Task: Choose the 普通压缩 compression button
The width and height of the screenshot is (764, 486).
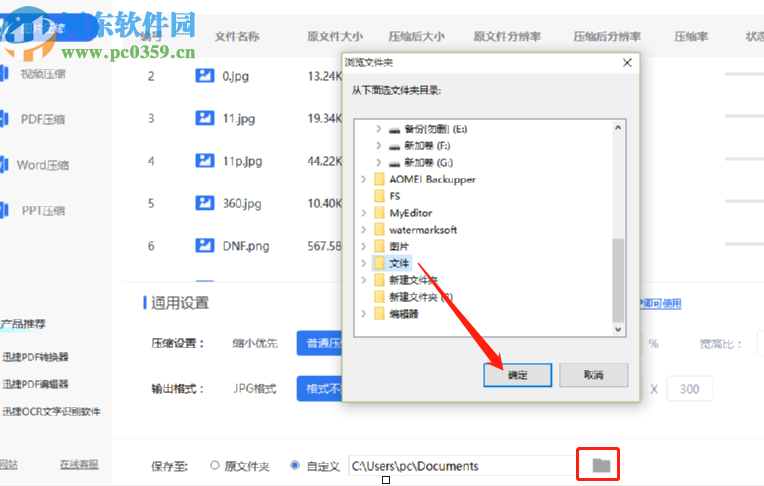Action: pyautogui.click(x=320, y=343)
